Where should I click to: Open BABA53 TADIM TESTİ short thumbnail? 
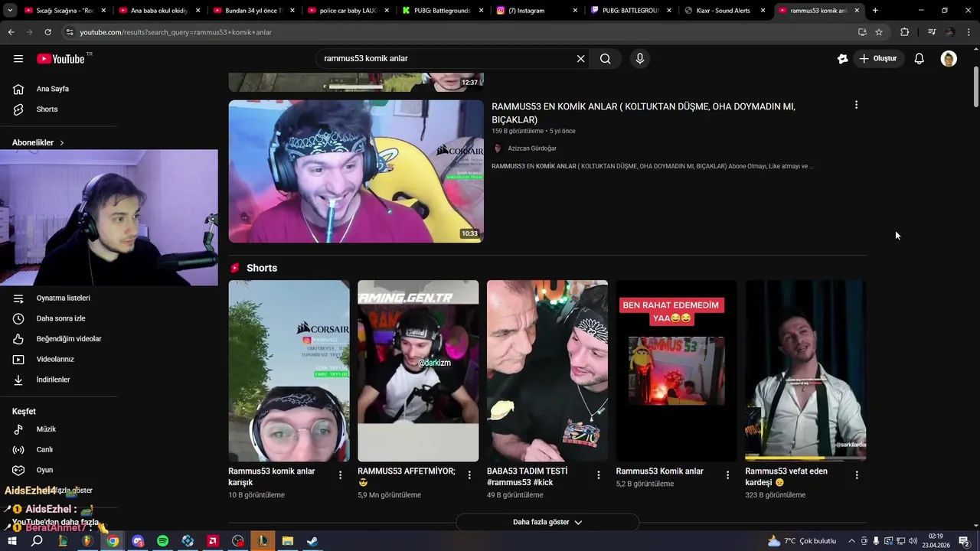[x=547, y=370]
